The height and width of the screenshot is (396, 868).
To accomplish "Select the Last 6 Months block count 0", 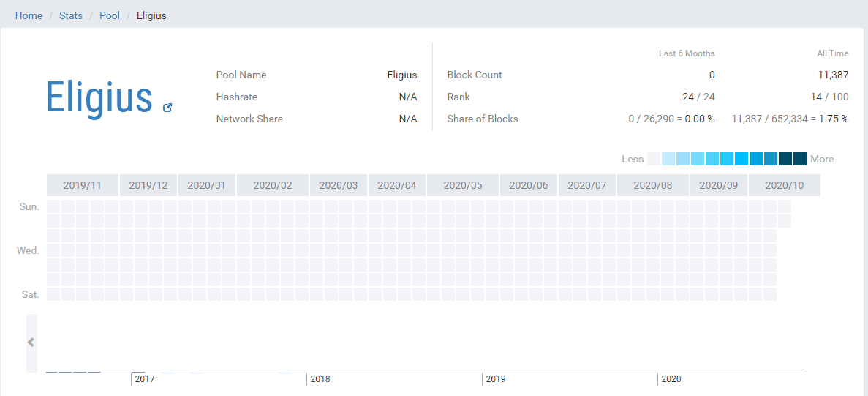I will [712, 75].
